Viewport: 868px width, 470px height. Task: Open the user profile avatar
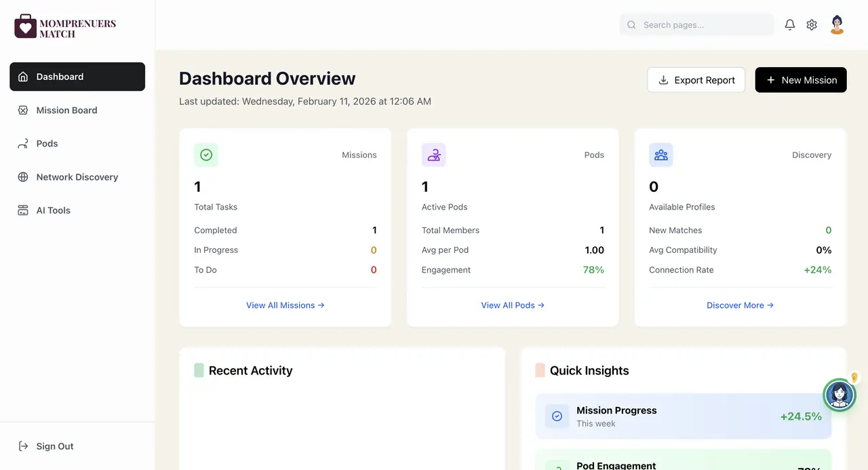click(837, 25)
